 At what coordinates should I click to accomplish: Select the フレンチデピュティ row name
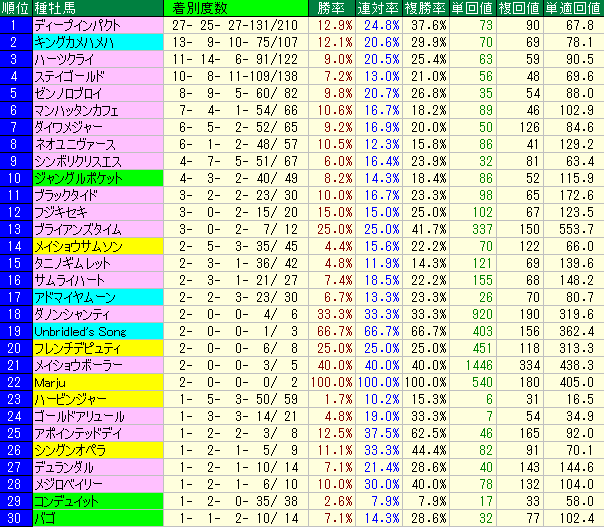point(77,348)
